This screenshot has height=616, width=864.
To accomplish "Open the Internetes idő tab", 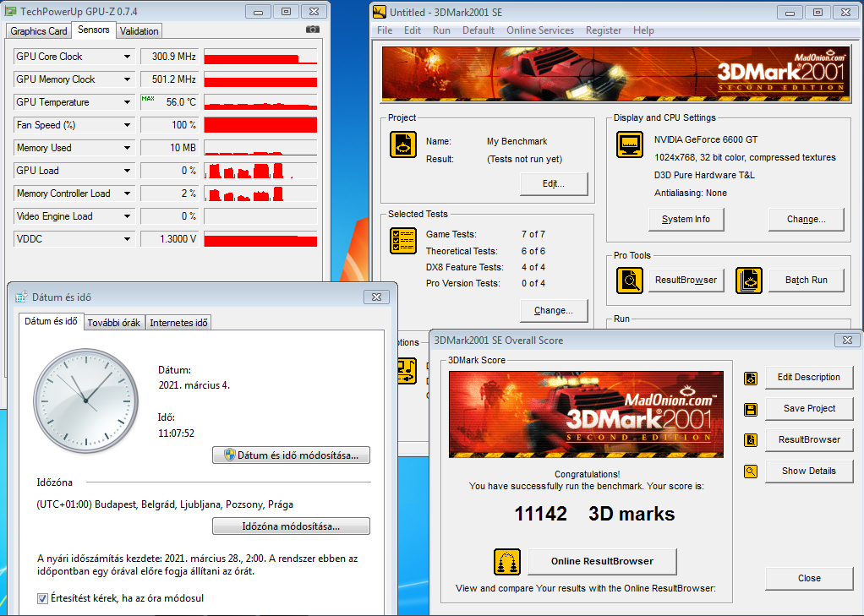I will 178,323.
